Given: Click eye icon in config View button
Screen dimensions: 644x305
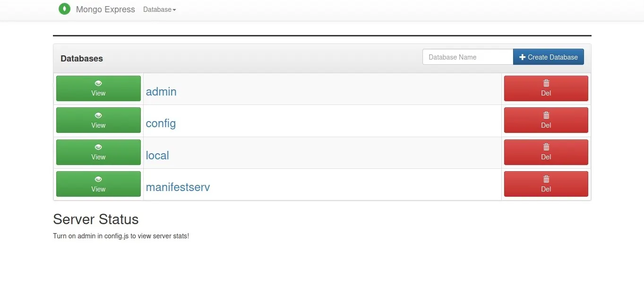Looking at the screenshot, I should coord(98,115).
